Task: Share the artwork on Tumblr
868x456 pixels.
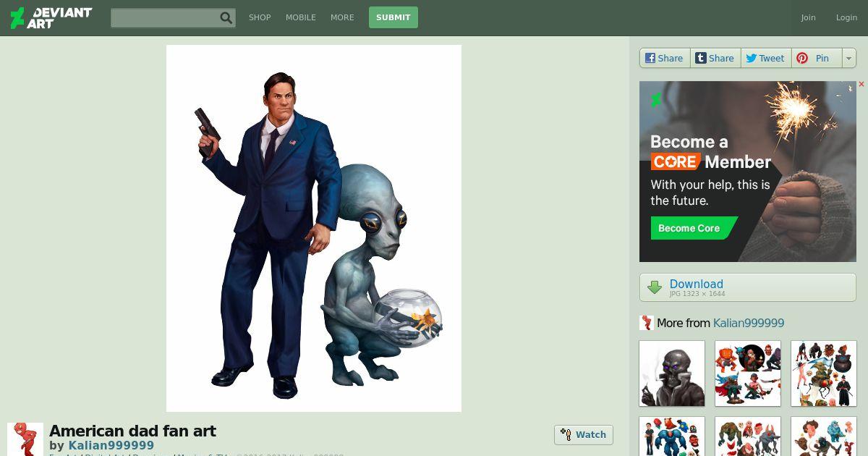Action: pyautogui.click(x=715, y=58)
